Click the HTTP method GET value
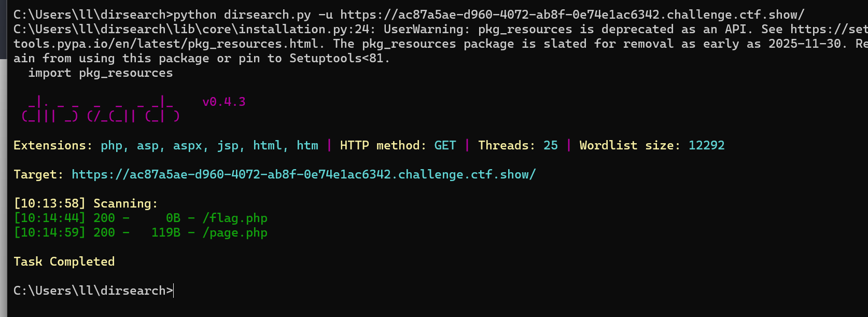 click(445, 145)
